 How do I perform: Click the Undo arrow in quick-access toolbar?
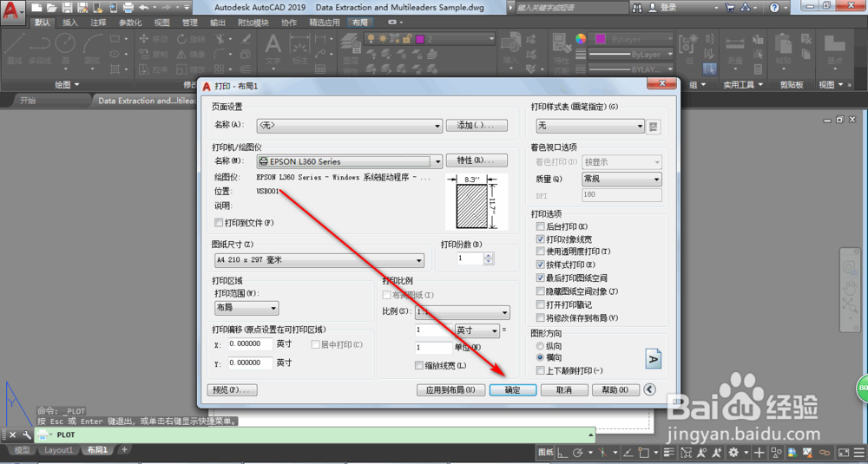point(144,8)
